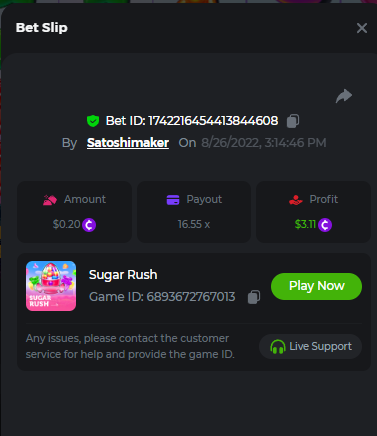
Task: Close the Bet Slip dialog
Action: pyautogui.click(x=362, y=28)
